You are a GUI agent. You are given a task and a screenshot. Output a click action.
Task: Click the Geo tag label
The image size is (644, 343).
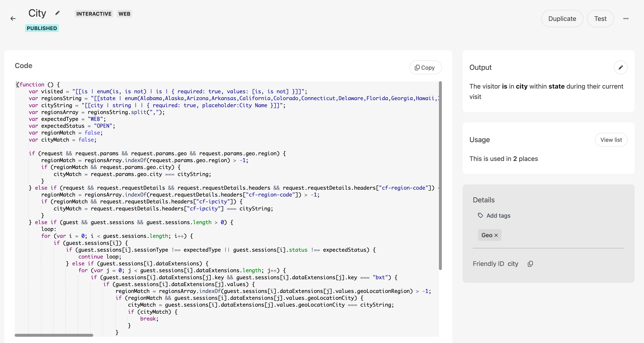pyautogui.click(x=486, y=235)
